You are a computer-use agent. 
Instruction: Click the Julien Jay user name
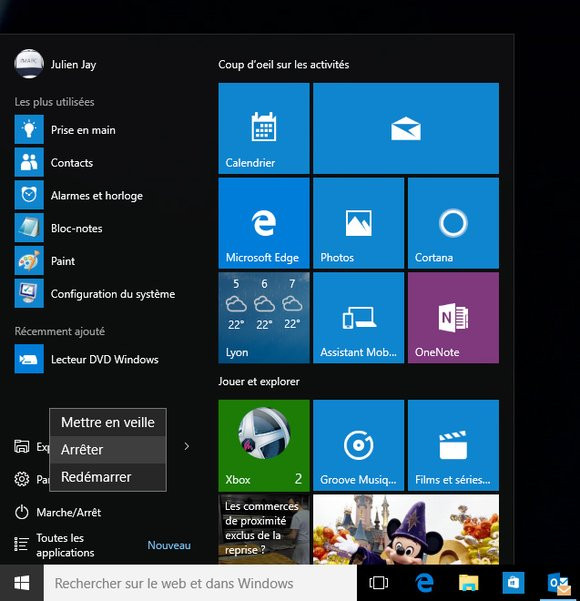click(74, 64)
